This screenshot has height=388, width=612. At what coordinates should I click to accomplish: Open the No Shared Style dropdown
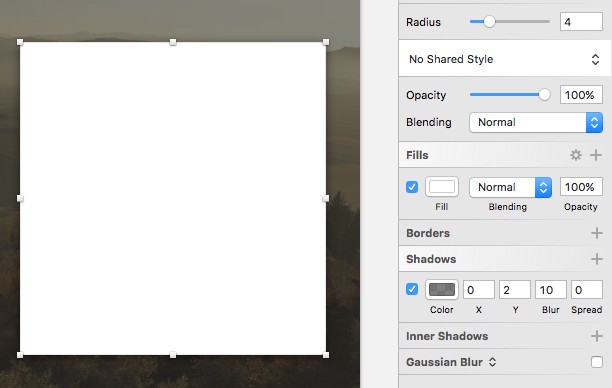tap(504, 59)
